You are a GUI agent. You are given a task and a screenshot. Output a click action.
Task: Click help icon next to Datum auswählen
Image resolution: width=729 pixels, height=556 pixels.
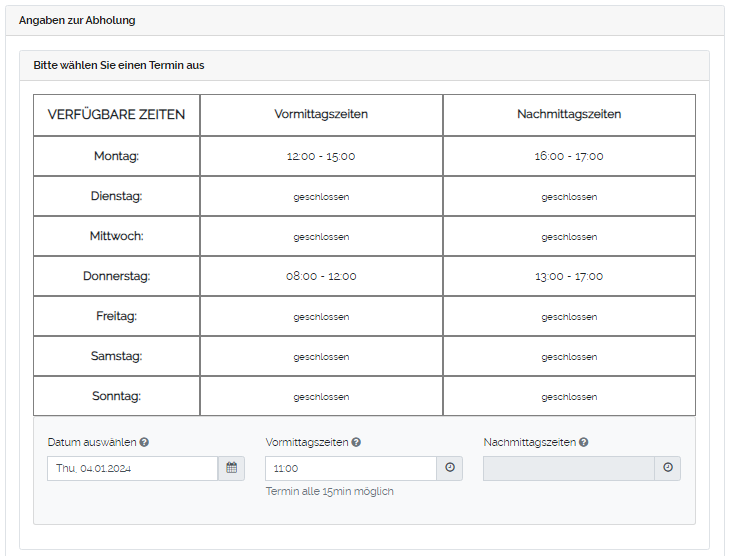click(x=145, y=442)
